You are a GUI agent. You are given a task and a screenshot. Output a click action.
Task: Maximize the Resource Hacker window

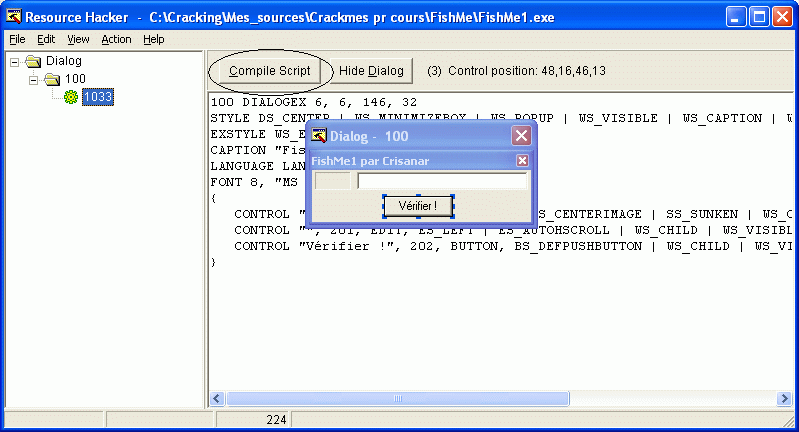coord(759,17)
